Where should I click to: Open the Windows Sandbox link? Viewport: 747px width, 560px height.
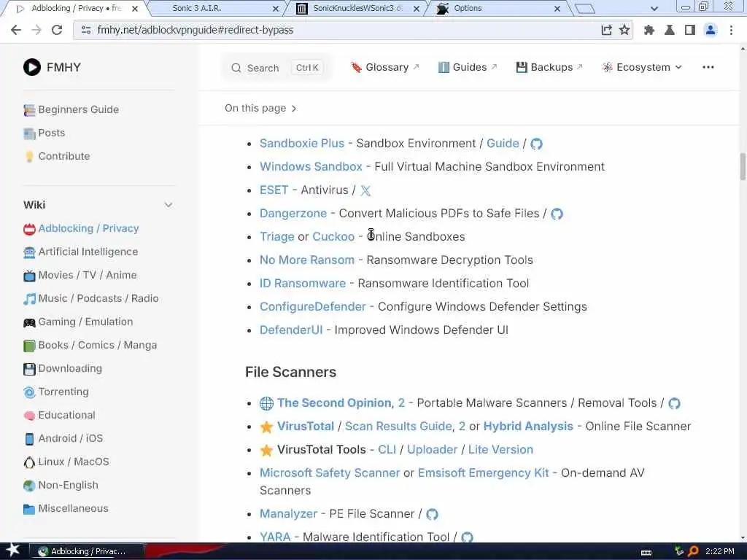pos(311,167)
